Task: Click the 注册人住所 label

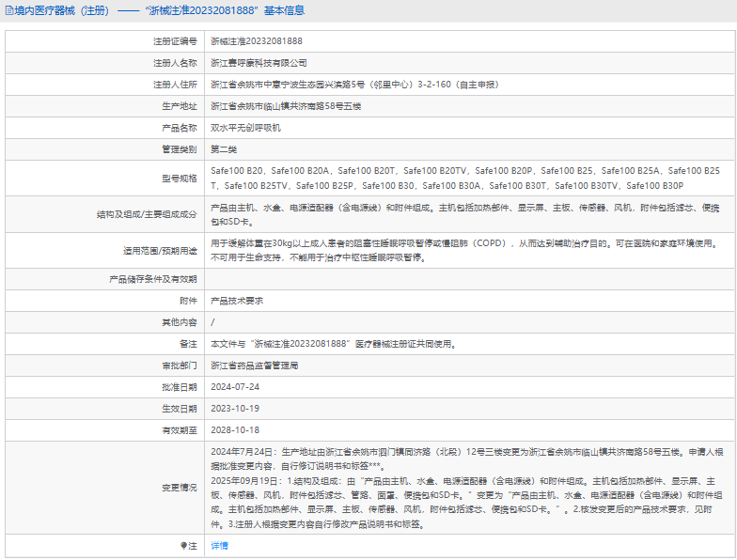Action: (175, 85)
